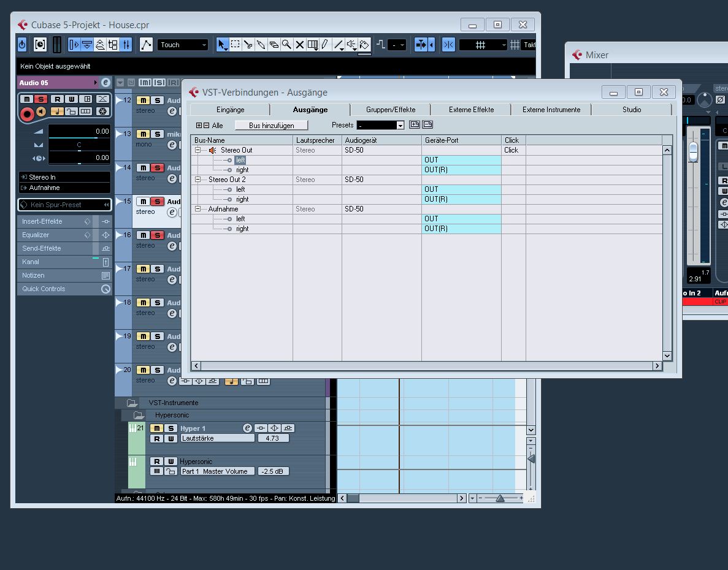Switch to the Externe Instrumente tab
728x570 pixels.
click(x=551, y=110)
